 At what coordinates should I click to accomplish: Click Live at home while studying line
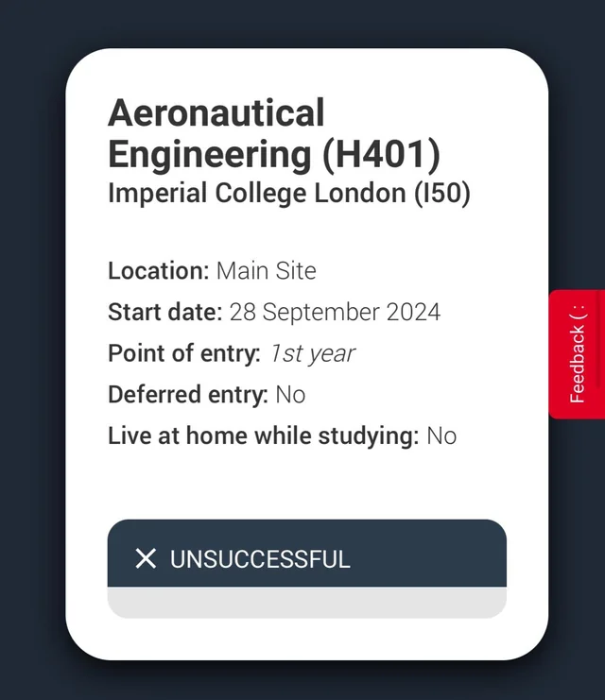(x=282, y=435)
